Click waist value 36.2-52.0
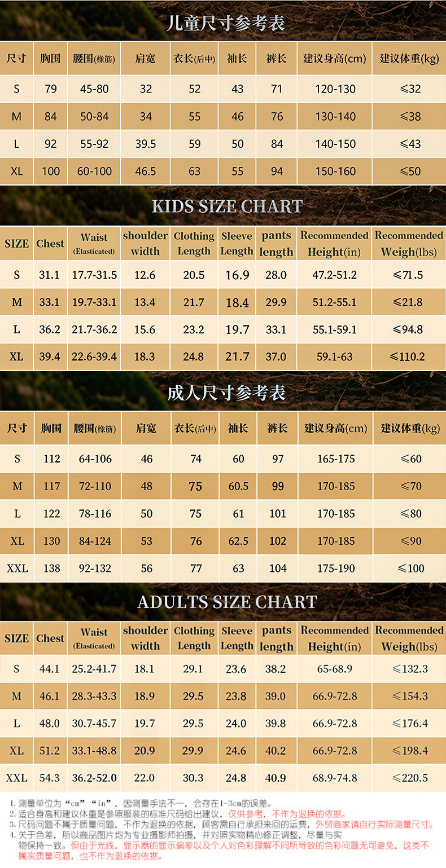 pos(94,778)
